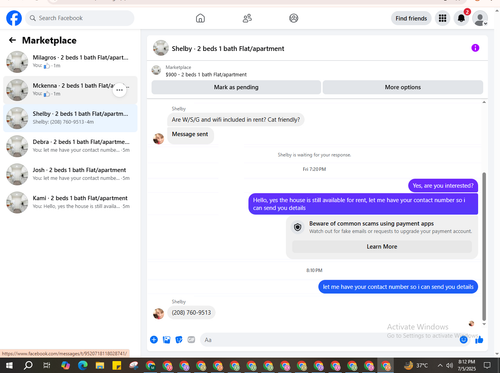Select the Shelby conversation in list
The height and width of the screenshot is (373, 500).
pyautogui.click(x=70, y=118)
